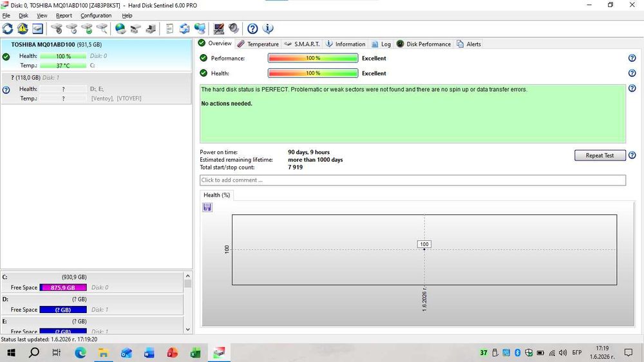Click help icon next to Repeat Test

[632, 155]
